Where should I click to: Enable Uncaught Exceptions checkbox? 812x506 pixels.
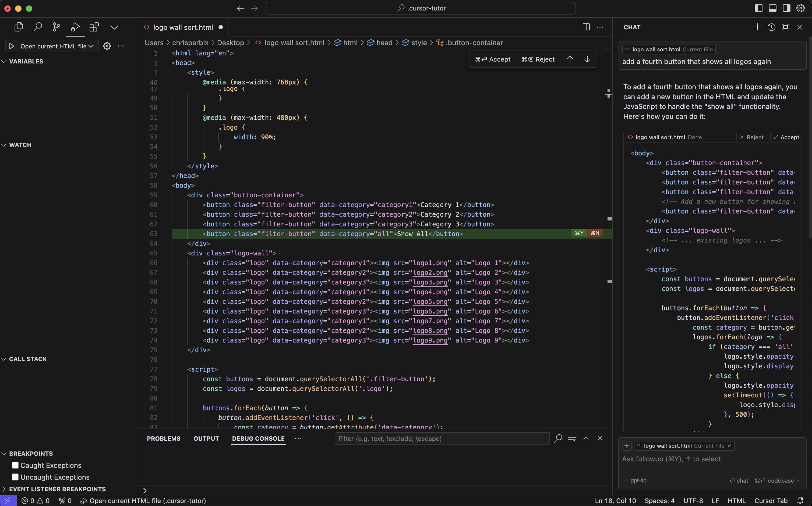[15, 477]
